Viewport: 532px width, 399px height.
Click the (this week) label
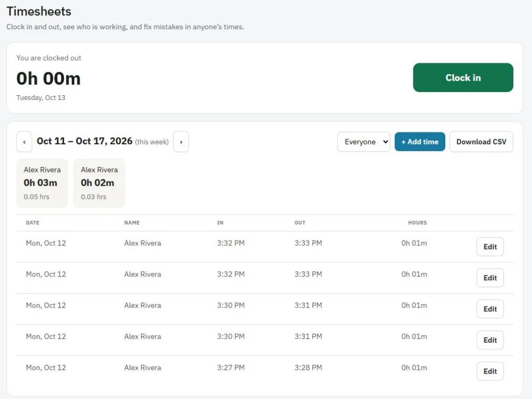click(152, 142)
